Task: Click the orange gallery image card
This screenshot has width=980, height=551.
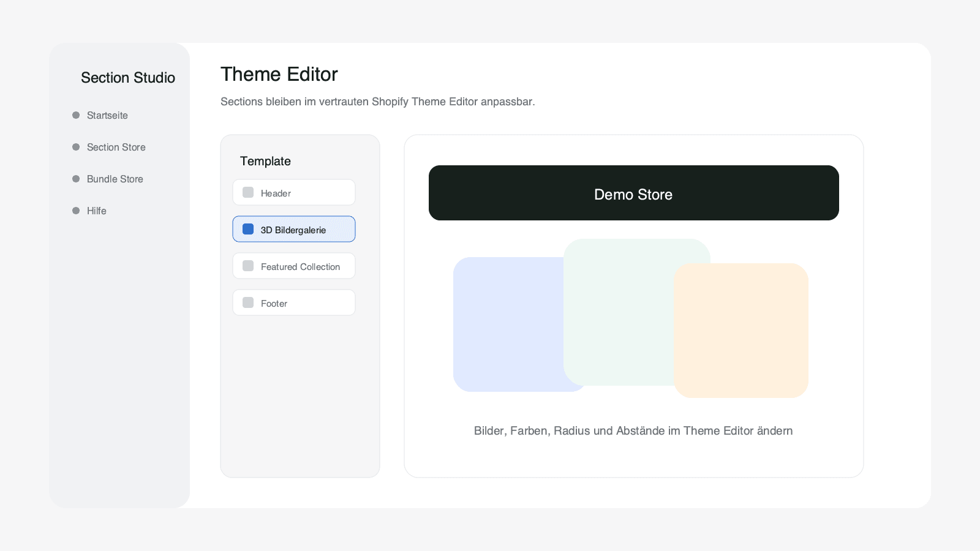Action: tap(741, 331)
